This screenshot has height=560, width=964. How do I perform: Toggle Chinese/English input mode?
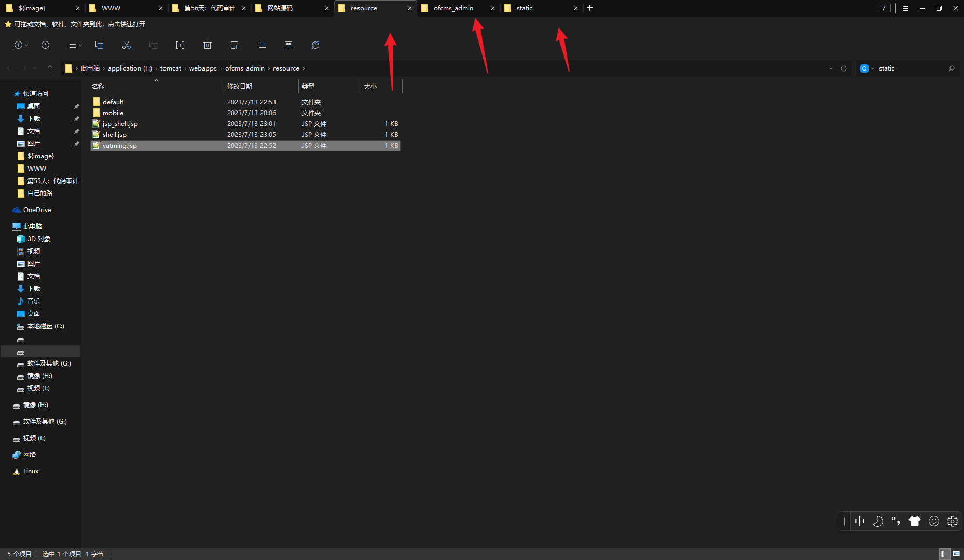coord(860,521)
